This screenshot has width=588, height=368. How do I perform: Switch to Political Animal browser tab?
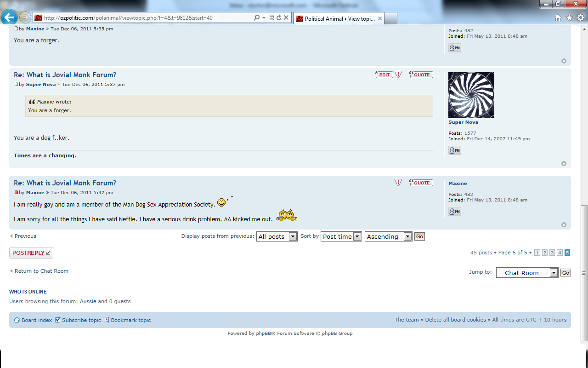coord(338,19)
